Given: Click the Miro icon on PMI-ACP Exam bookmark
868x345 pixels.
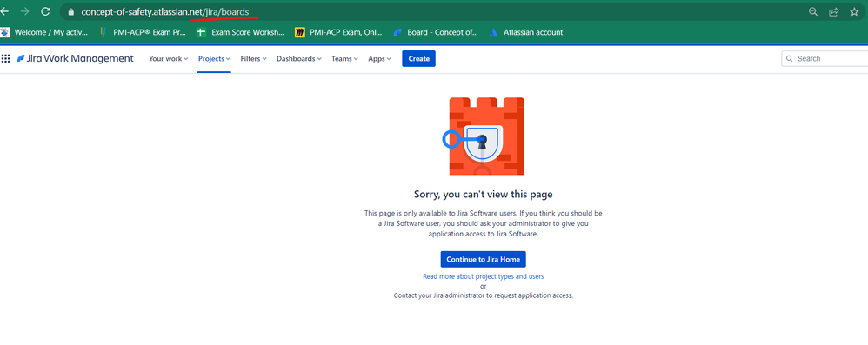Looking at the screenshot, I should pyautogui.click(x=300, y=32).
